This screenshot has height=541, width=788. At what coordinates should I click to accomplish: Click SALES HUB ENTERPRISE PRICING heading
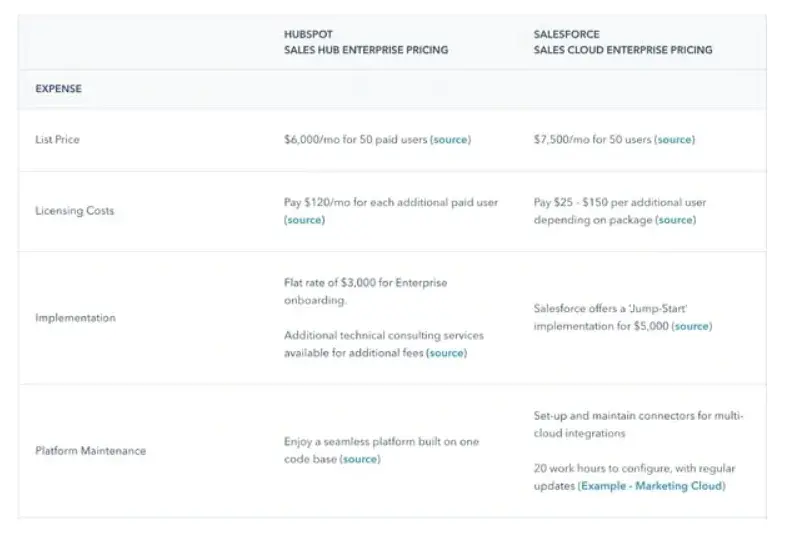(x=366, y=50)
